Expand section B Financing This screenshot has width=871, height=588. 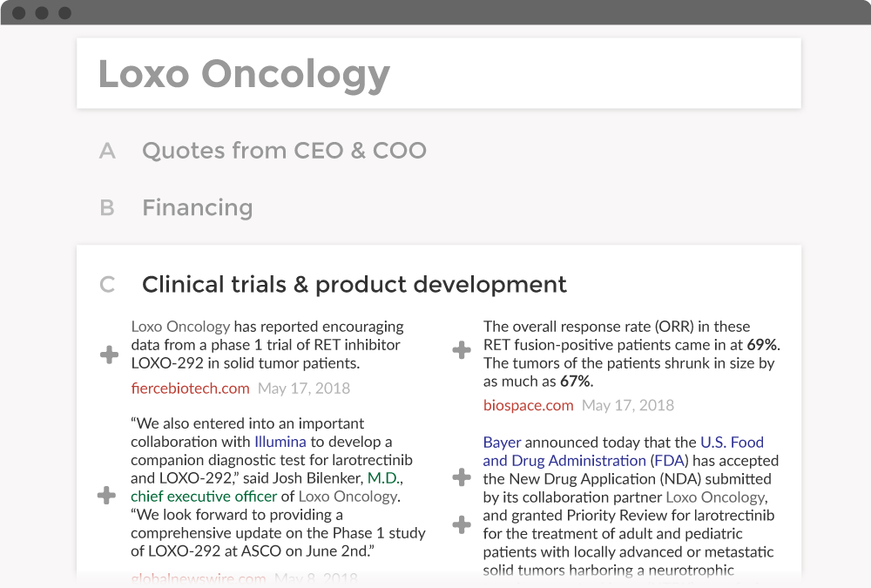pos(197,207)
